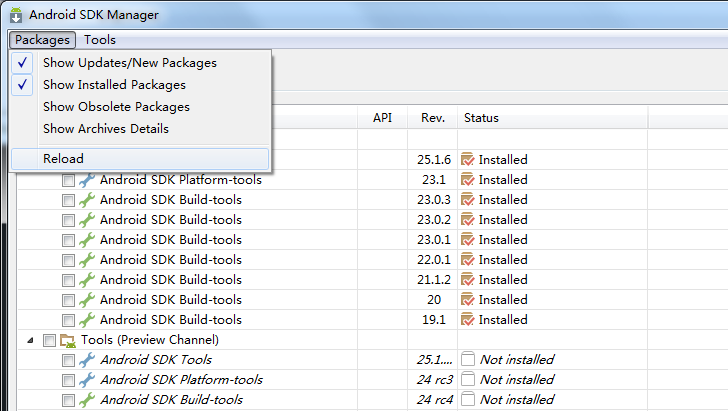The image size is (728, 411).
Task: Toggle Show Installed Packages option
Action: pos(140,85)
